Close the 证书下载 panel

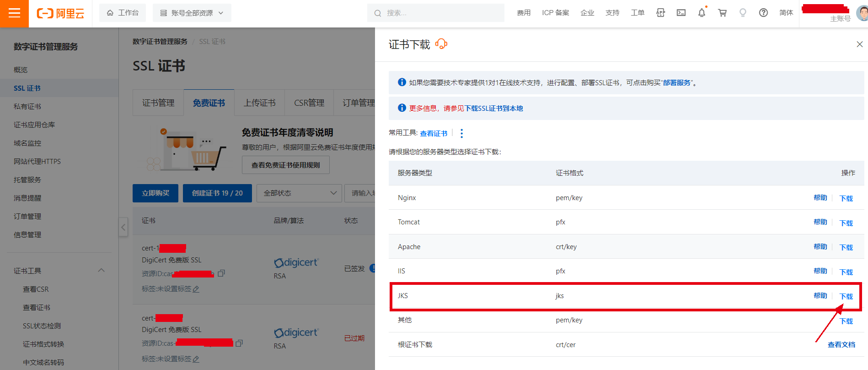[859, 44]
